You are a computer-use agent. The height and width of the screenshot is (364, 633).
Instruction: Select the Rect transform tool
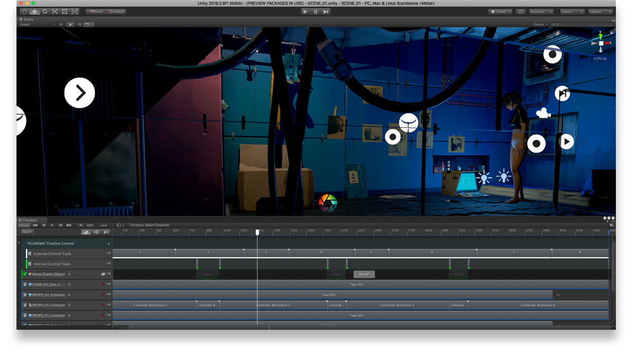pos(65,11)
